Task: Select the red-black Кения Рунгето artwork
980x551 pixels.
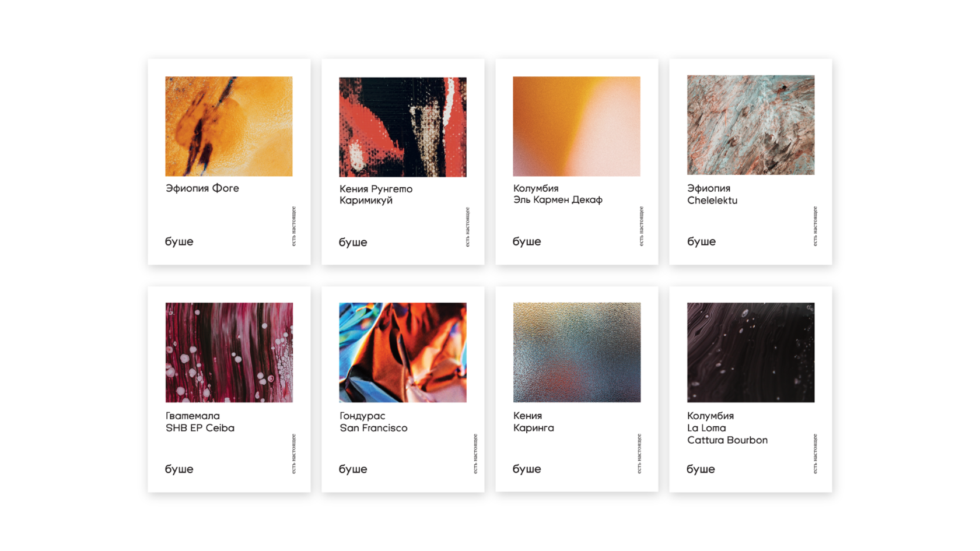Action: (402, 127)
